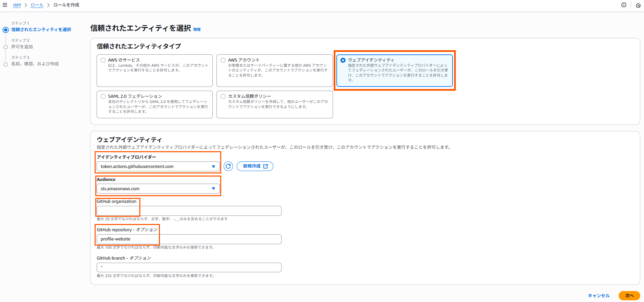
Task: Select the AWS のサービス radio option
Action: pos(103,60)
